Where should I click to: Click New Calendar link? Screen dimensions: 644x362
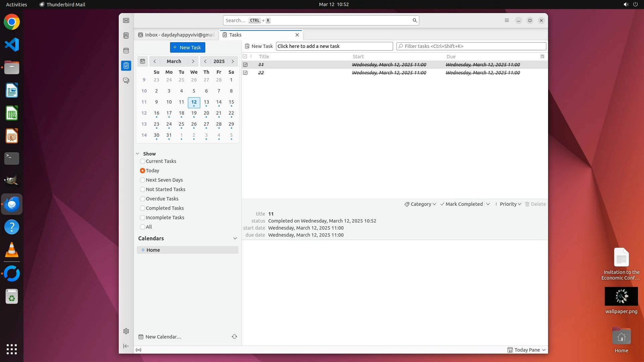[163, 337]
